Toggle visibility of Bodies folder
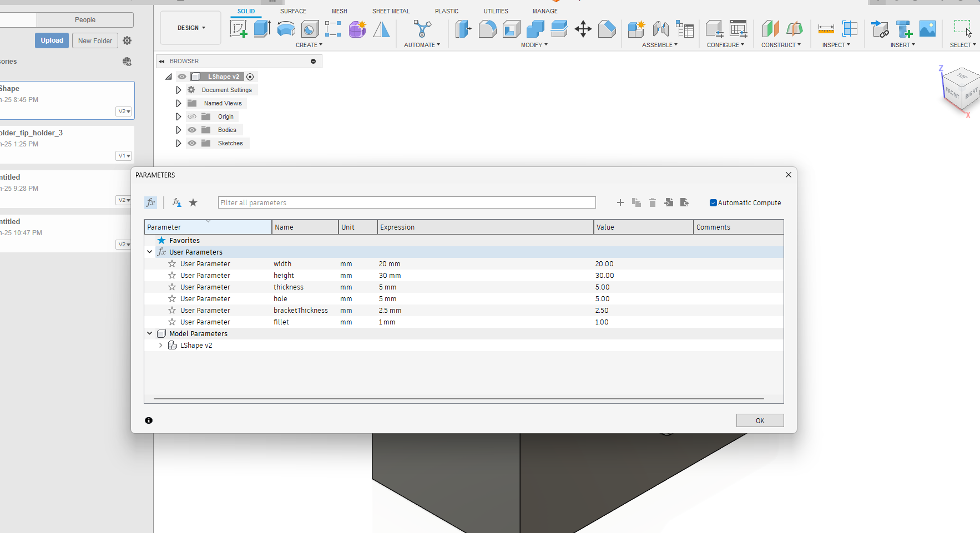This screenshot has width=980, height=533. point(192,130)
